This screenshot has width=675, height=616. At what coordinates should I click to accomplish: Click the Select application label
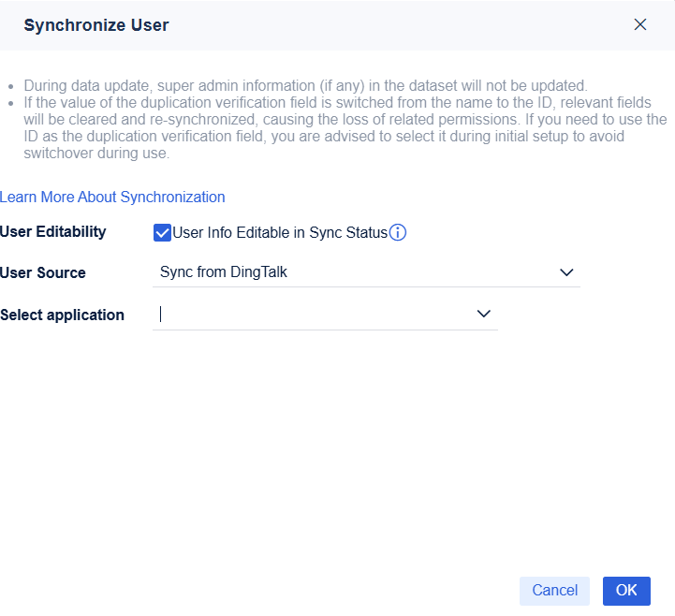click(x=63, y=315)
